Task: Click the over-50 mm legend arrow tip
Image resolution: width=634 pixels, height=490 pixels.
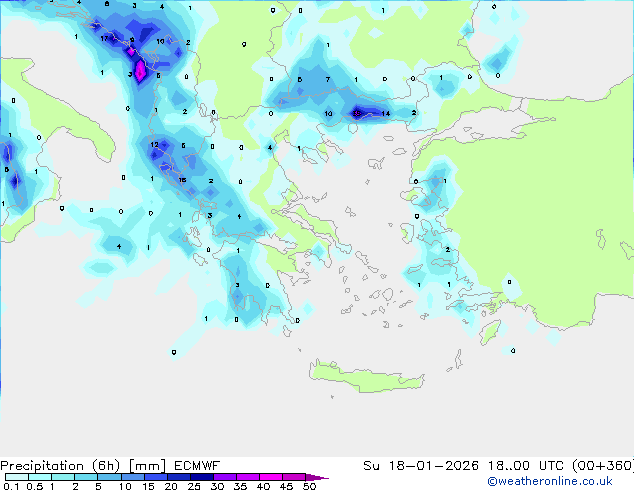Action: pyautogui.click(x=317, y=477)
